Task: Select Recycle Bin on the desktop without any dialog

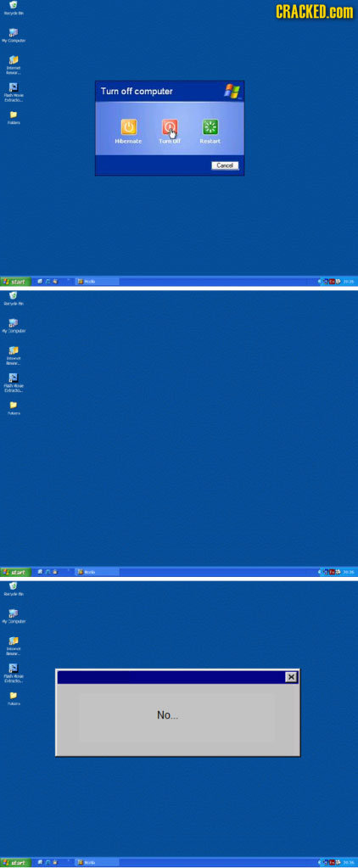Action: [12, 299]
